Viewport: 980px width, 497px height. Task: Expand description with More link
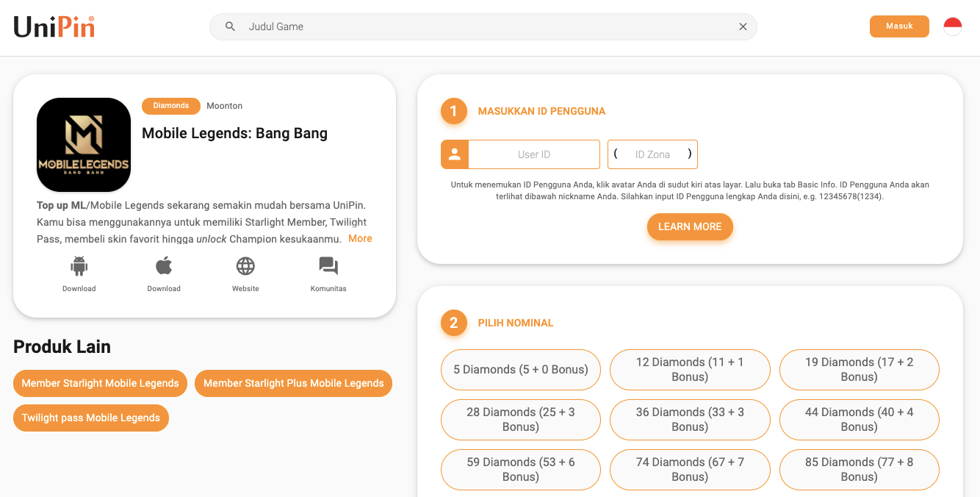pos(360,238)
